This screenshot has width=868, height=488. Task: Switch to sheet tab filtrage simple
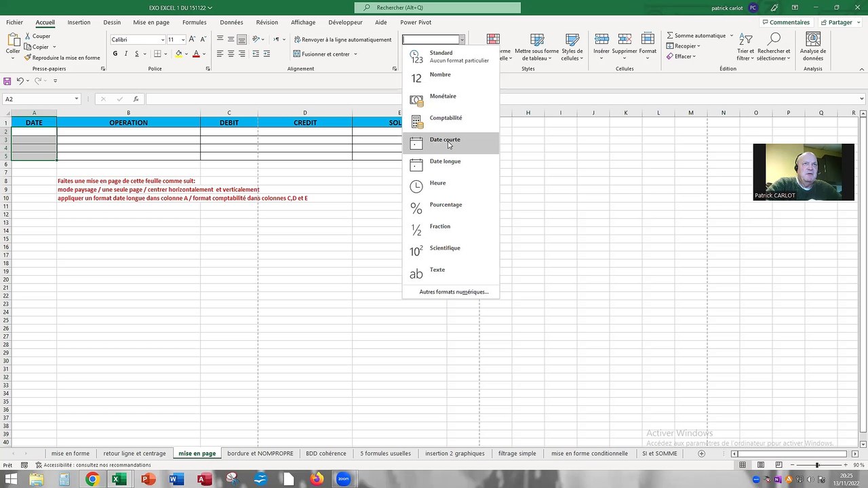click(x=517, y=453)
